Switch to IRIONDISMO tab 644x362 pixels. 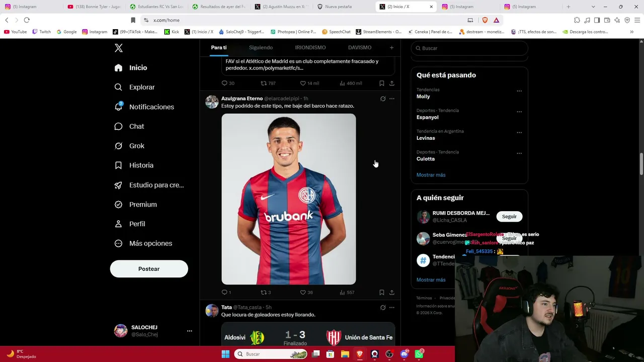point(310,48)
